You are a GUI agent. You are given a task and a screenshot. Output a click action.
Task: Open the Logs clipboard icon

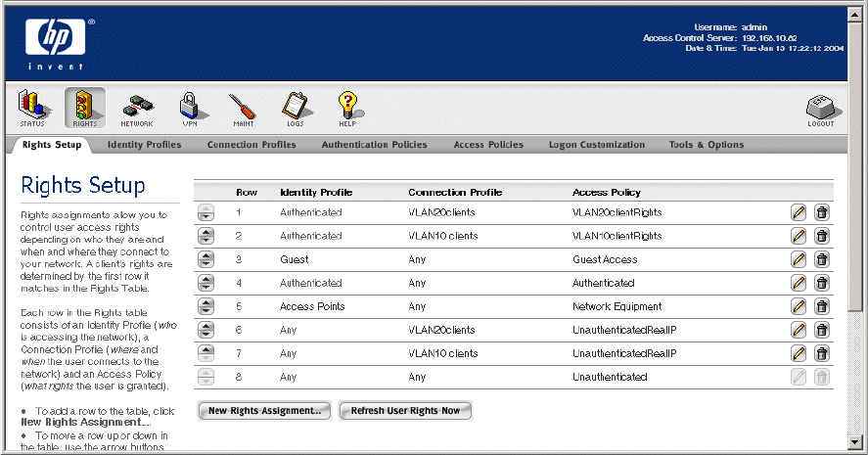point(296,109)
